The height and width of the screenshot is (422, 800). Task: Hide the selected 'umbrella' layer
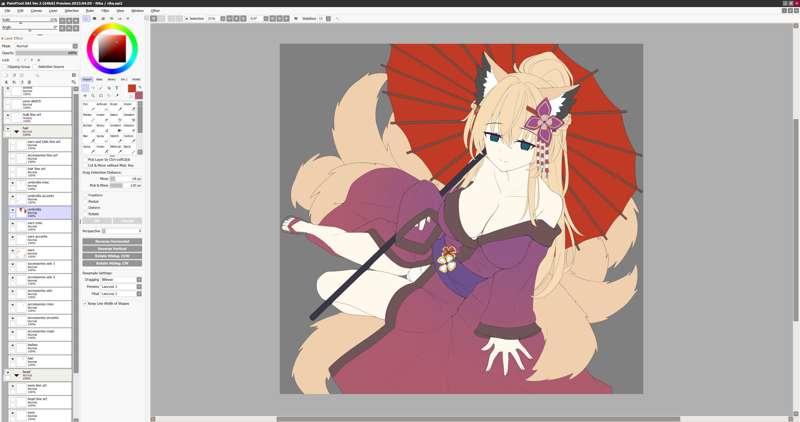(12, 210)
